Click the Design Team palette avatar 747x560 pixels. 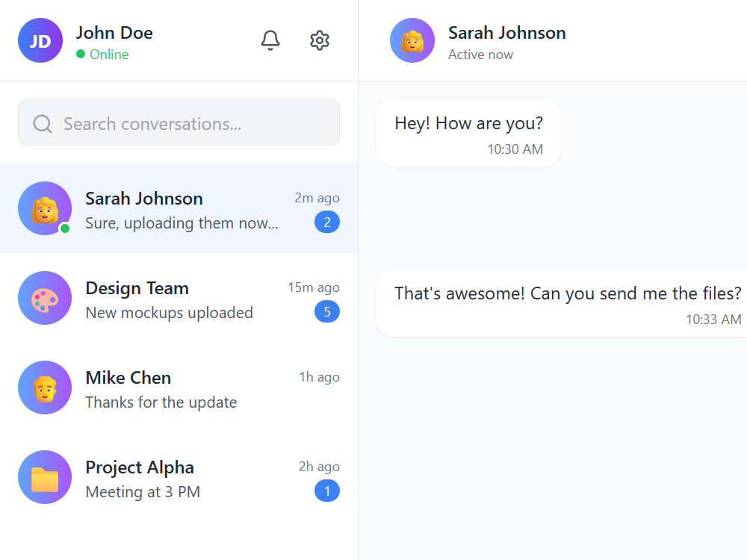pyautogui.click(x=45, y=298)
